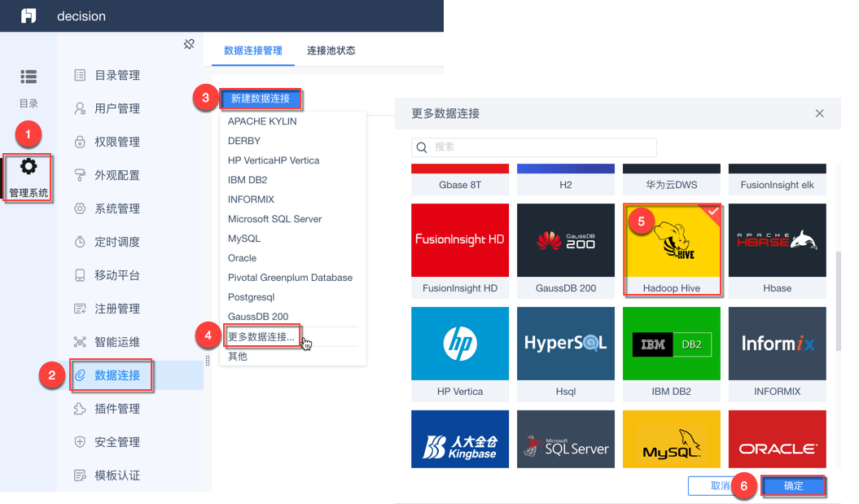Click the FineReport logo in the header
Image resolution: width=859 pixels, height=504 pixels.
28,16
